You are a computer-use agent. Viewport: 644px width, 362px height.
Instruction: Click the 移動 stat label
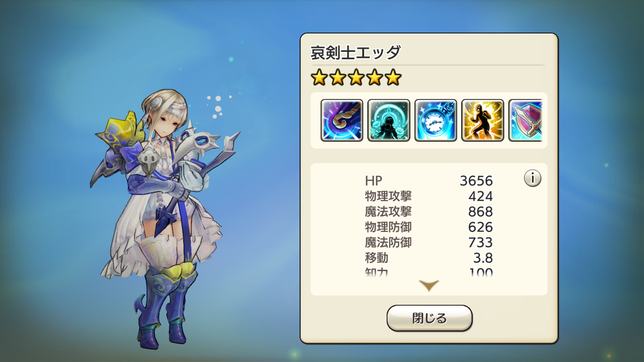pos(377,258)
